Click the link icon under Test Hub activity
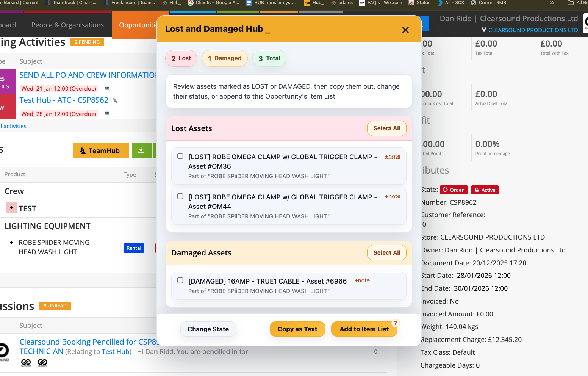 click(x=107, y=113)
